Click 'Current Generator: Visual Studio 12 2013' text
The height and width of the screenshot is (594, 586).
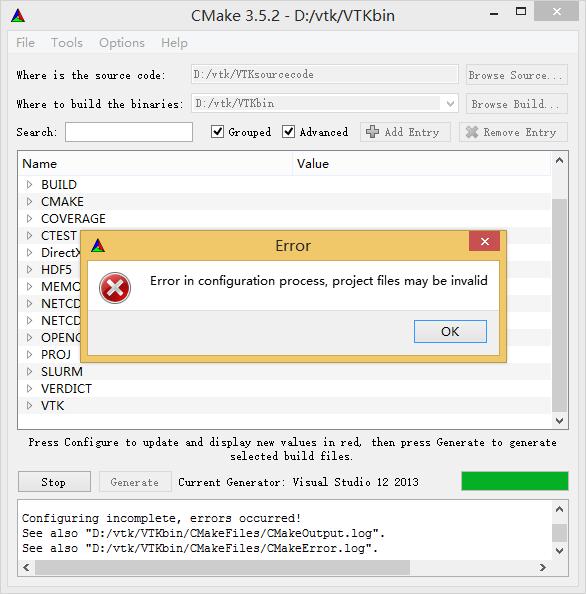298,482
